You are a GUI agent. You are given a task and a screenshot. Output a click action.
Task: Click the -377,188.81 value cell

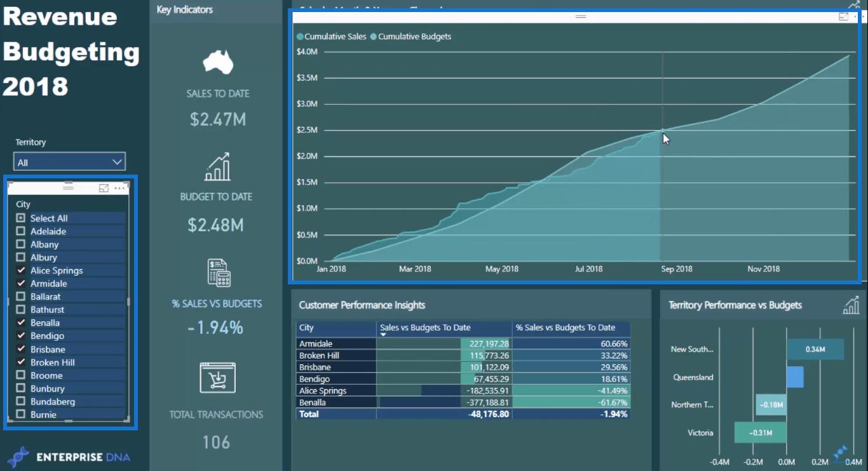444,402
